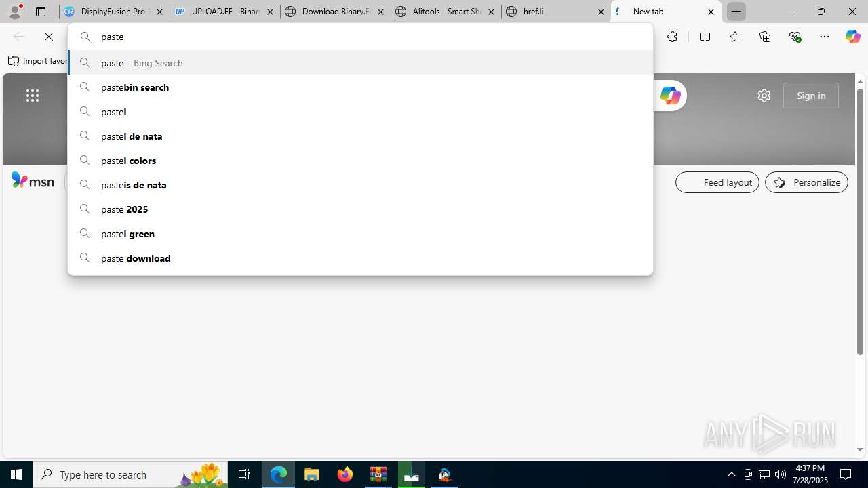The image size is (868, 488).
Task: Close the DisplayFusion Pro tab
Action: coord(159,12)
